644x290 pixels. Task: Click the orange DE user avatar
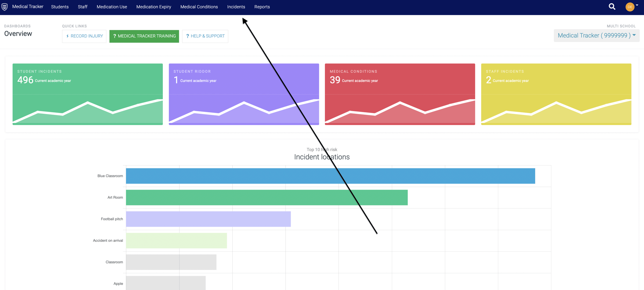[630, 7]
